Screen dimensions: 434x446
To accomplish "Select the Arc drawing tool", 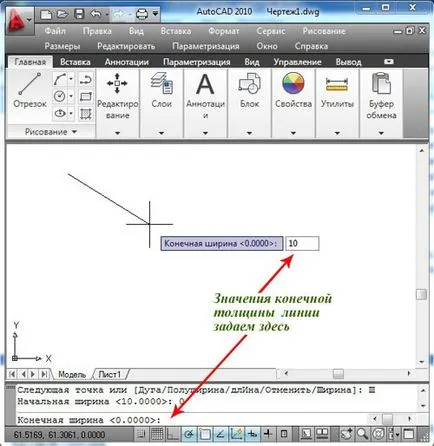I will coord(60,79).
